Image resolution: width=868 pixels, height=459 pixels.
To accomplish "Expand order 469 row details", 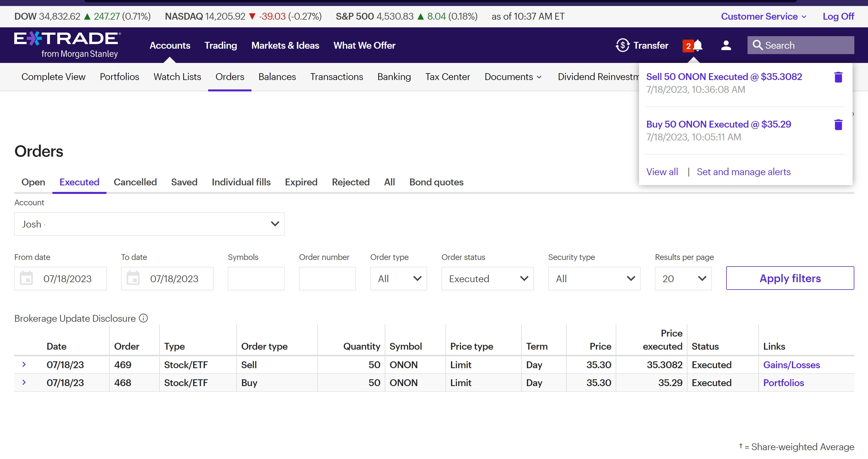I will click(24, 364).
